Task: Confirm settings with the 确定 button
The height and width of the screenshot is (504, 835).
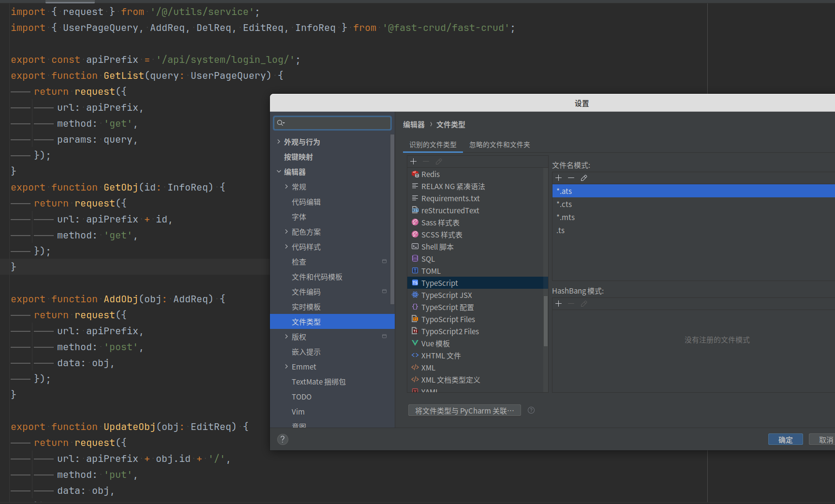Action: 785,439
